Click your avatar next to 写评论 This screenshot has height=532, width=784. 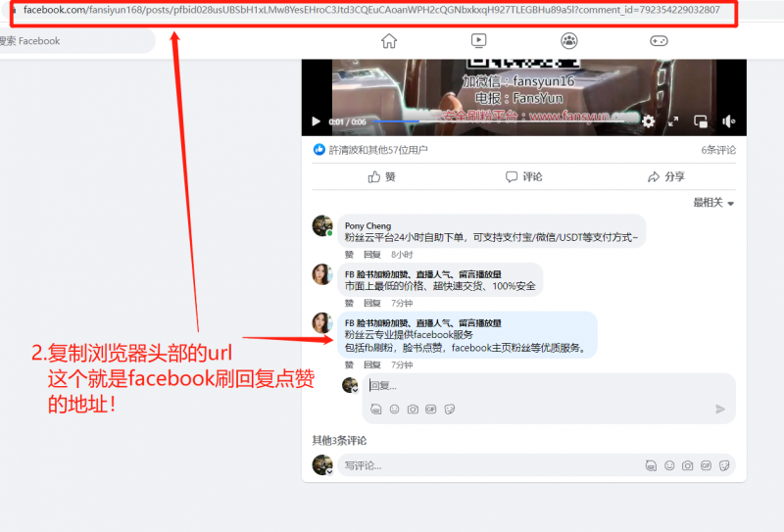tap(322, 465)
